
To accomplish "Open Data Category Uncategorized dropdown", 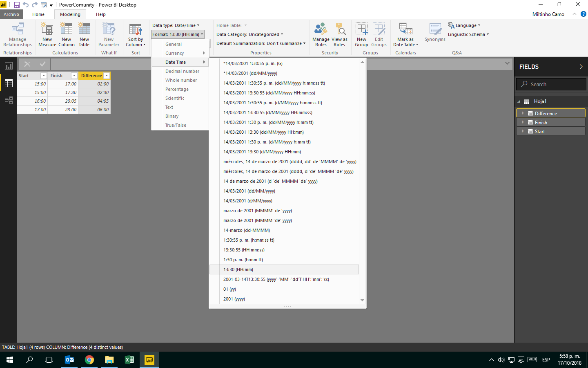I will tap(249, 34).
